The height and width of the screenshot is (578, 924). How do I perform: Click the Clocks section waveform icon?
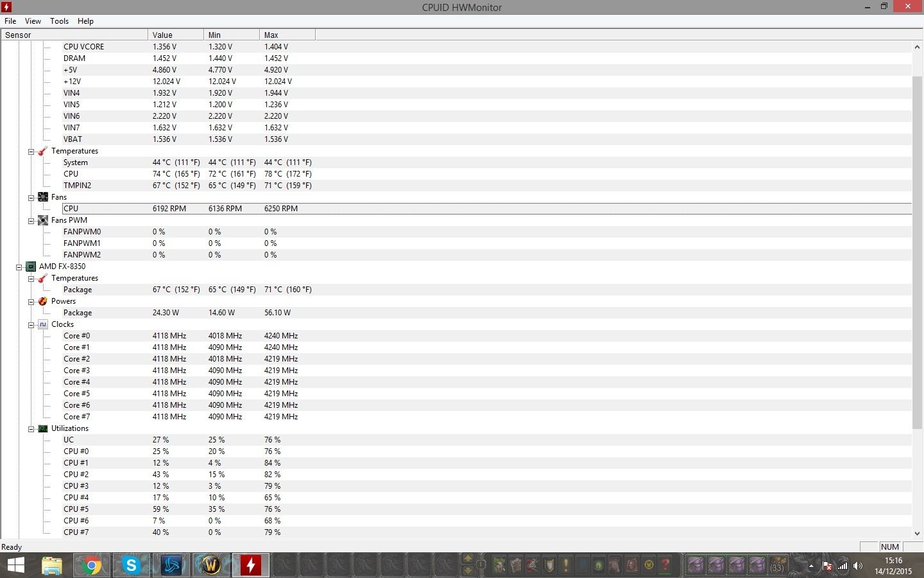[43, 324]
